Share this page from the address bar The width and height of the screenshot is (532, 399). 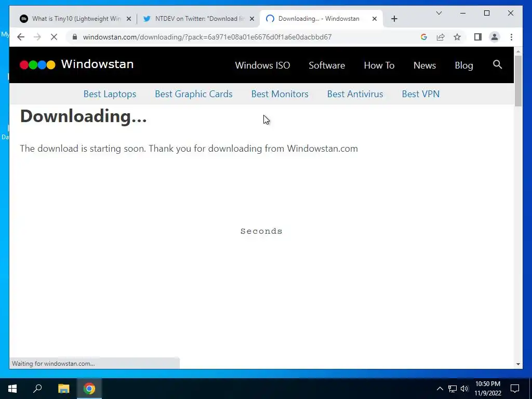(x=441, y=37)
